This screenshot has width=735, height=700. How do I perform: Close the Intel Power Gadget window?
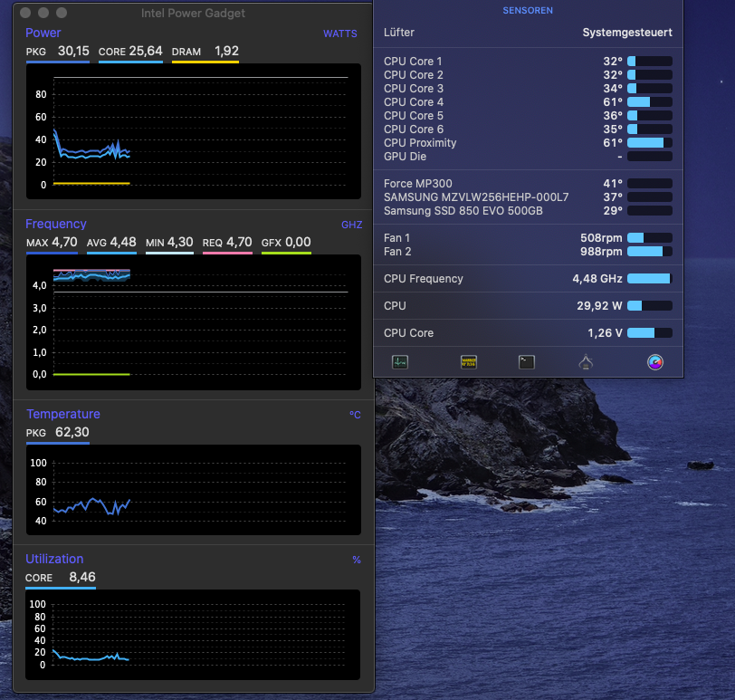pos(25,14)
